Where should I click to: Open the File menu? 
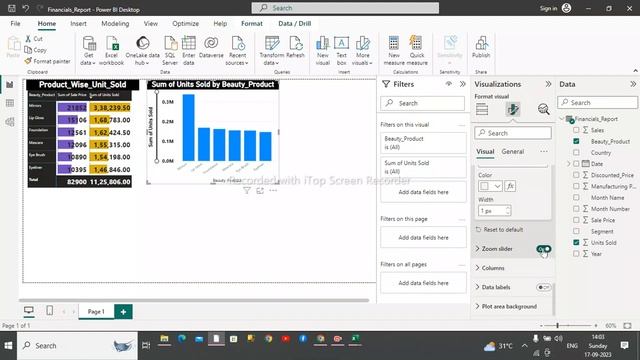pyautogui.click(x=16, y=24)
